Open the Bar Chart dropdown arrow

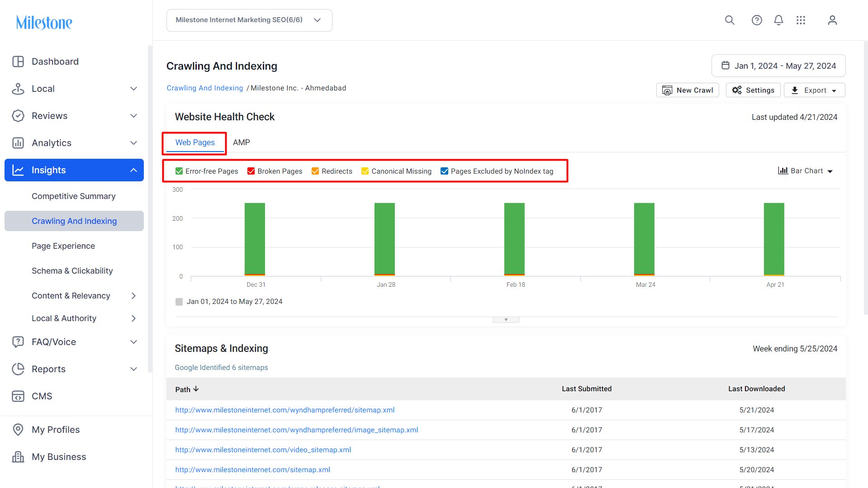(x=830, y=171)
